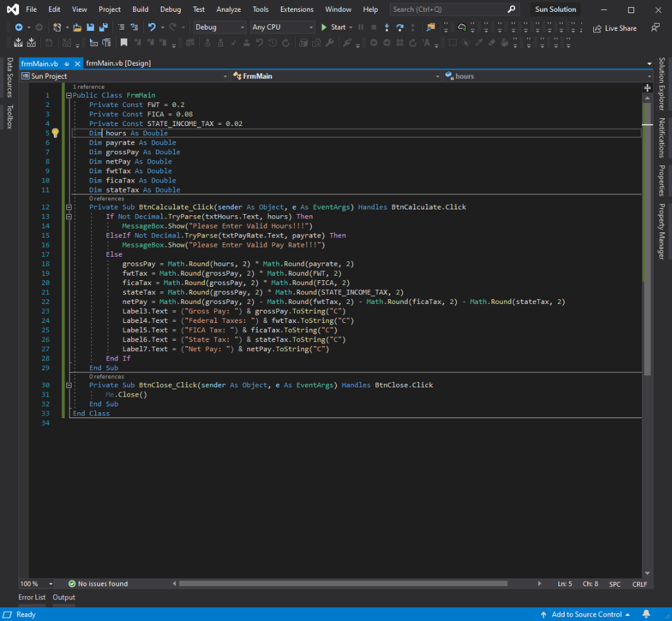
Task: Open a file using the Open File icon
Action: [x=77, y=27]
